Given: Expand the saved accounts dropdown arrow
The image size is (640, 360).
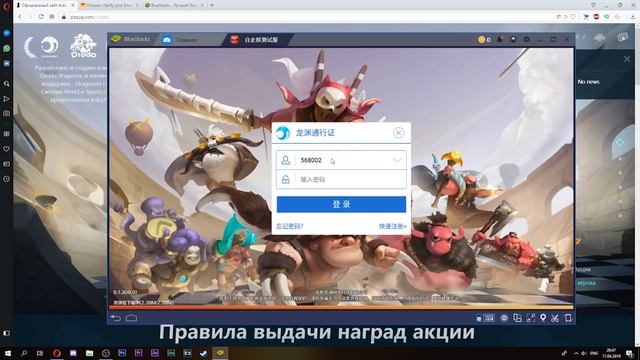Looking at the screenshot, I should click(x=397, y=160).
